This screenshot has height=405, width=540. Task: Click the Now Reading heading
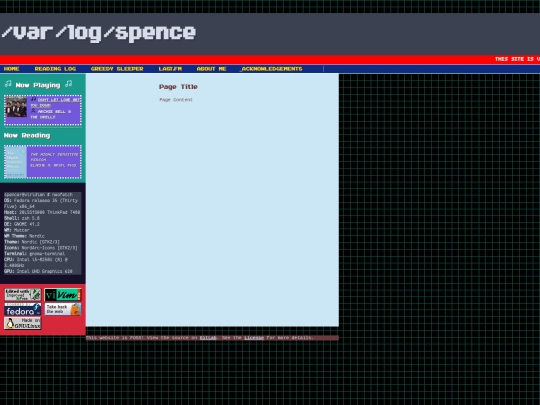coord(27,135)
